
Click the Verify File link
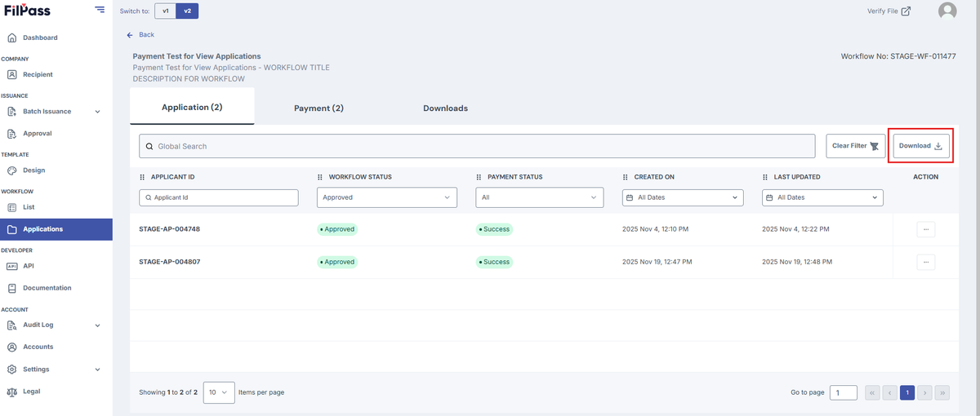pyautogui.click(x=883, y=11)
